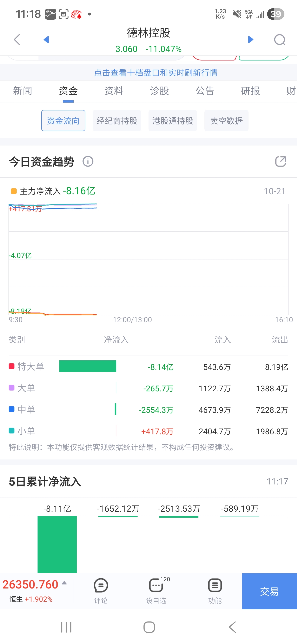Open the 新闻 tab
The image size is (297, 644).
click(22, 91)
